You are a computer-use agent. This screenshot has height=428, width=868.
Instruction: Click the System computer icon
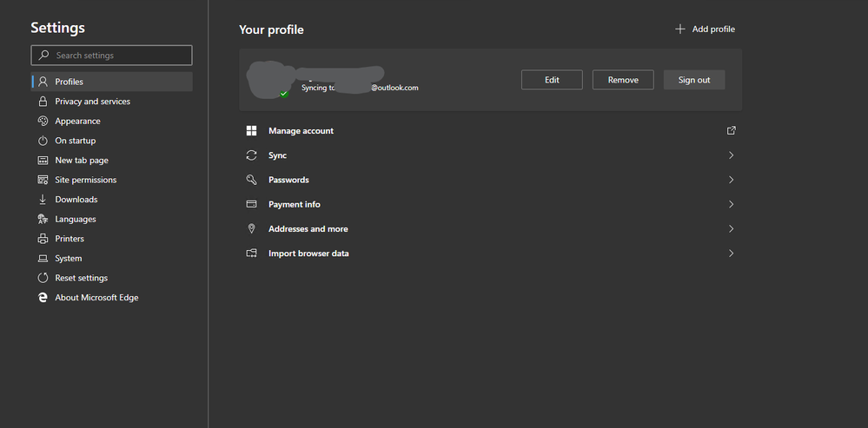pos(43,258)
